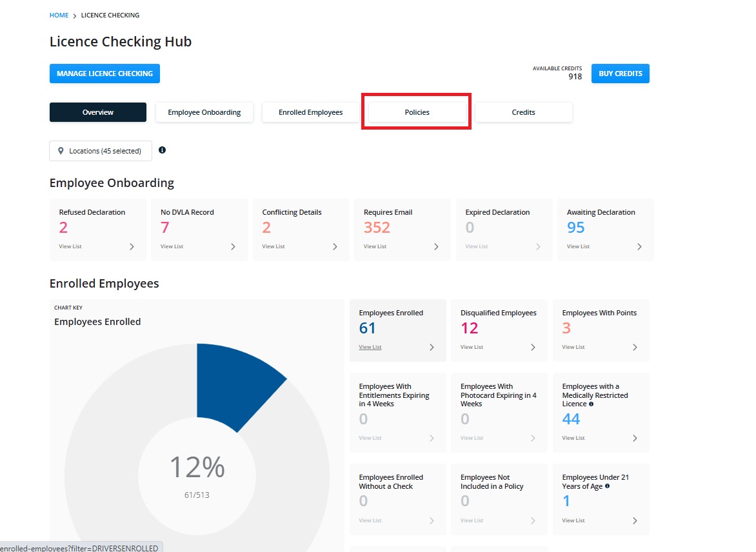This screenshot has height=552, width=756.
Task: Switch to the Overview tab
Action: click(x=98, y=112)
